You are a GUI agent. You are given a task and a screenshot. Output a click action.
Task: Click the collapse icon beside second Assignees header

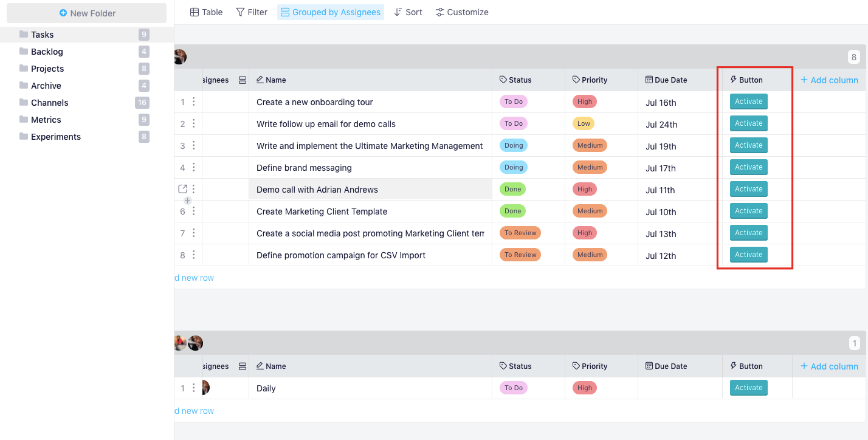pyautogui.click(x=243, y=366)
